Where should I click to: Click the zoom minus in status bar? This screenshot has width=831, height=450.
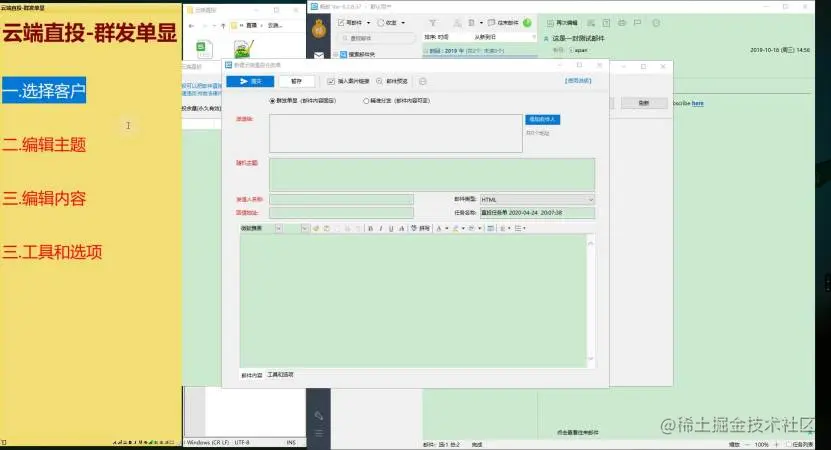(x=748, y=444)
